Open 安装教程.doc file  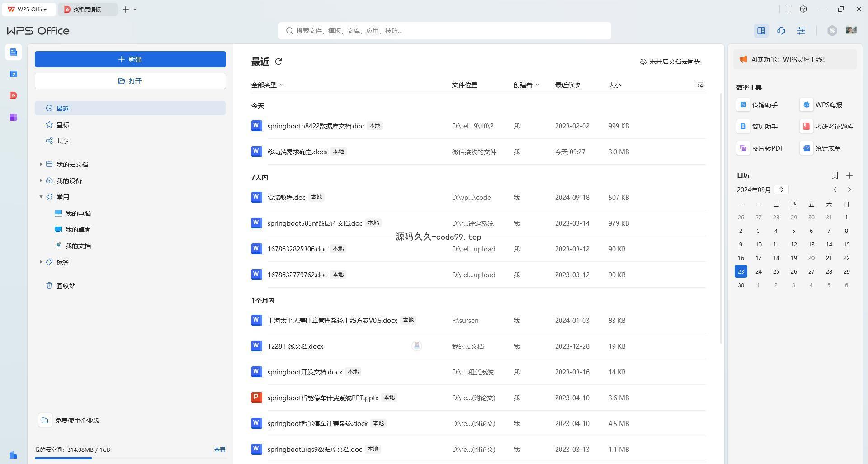tap(286, 197)
